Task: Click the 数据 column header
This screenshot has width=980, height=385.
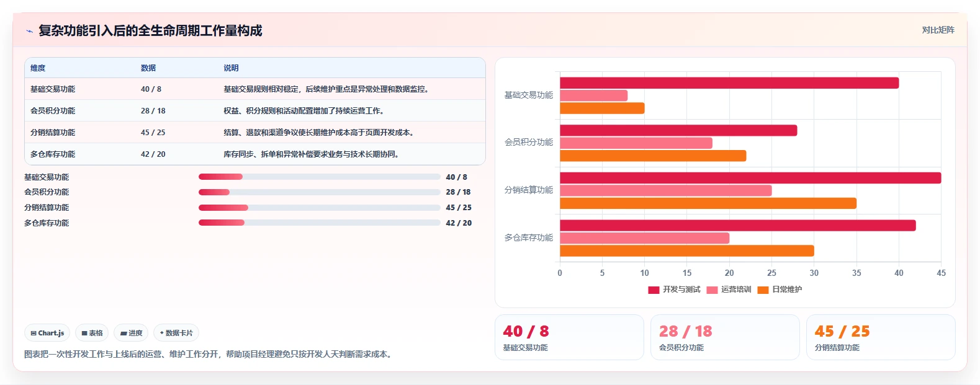Action: coord(148,68)
